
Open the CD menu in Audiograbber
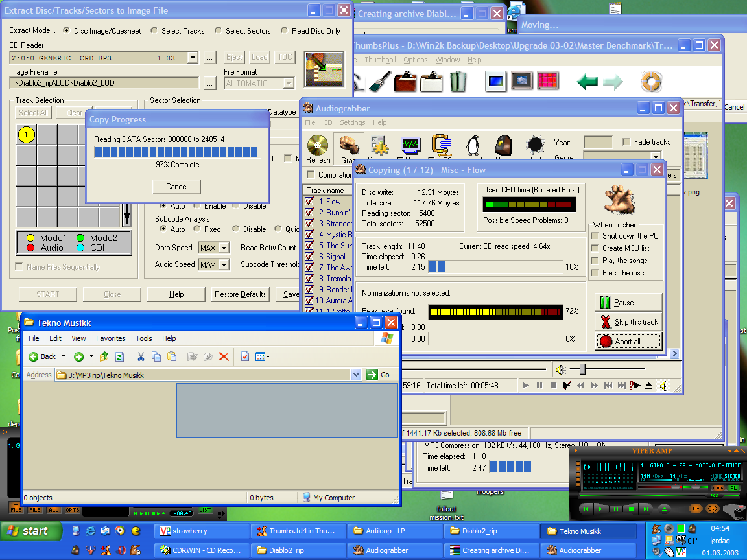(x=327, y=122)
